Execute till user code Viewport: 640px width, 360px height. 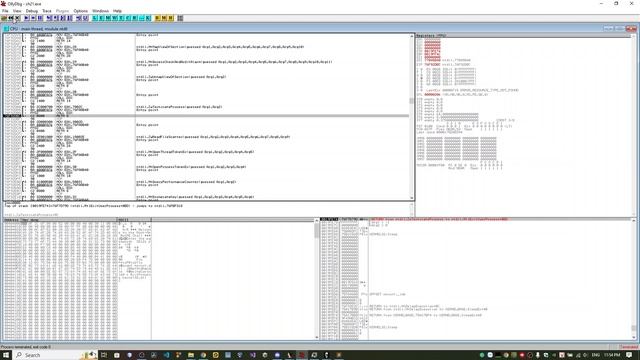[x=85, y=18]
